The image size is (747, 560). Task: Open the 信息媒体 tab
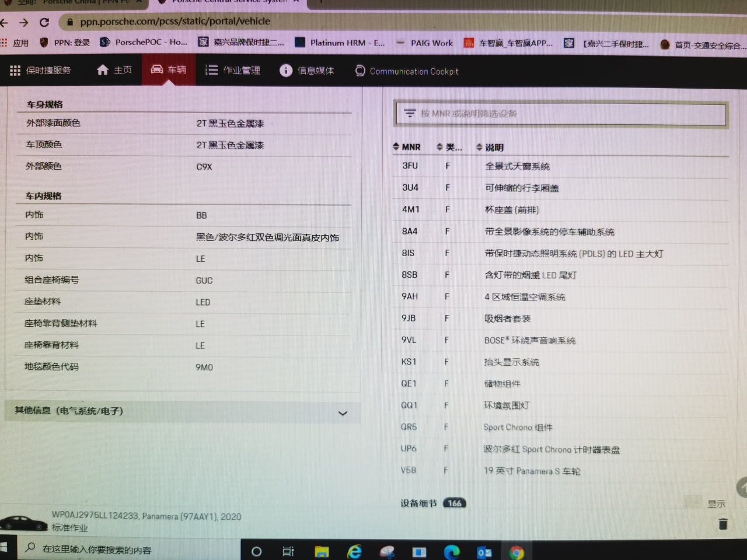tap(307, 71)
